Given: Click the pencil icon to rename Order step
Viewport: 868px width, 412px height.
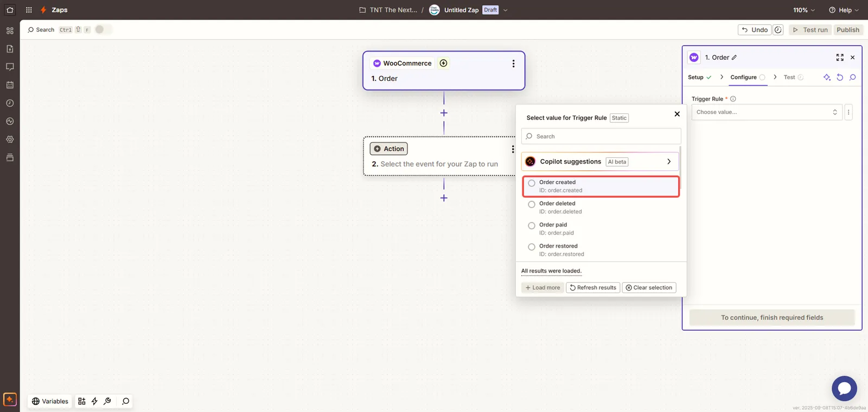Looking at the screenshot, I should click(x=735, y=58).
